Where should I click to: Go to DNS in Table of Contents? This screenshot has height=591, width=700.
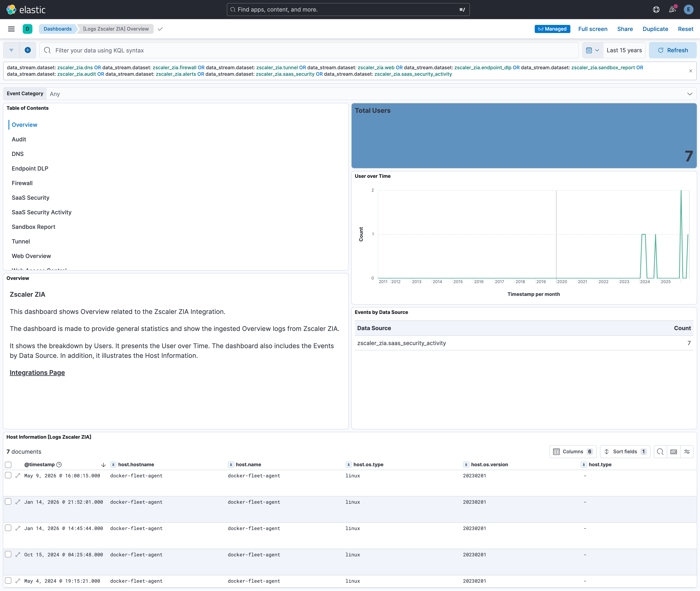[x=18, y=154]
